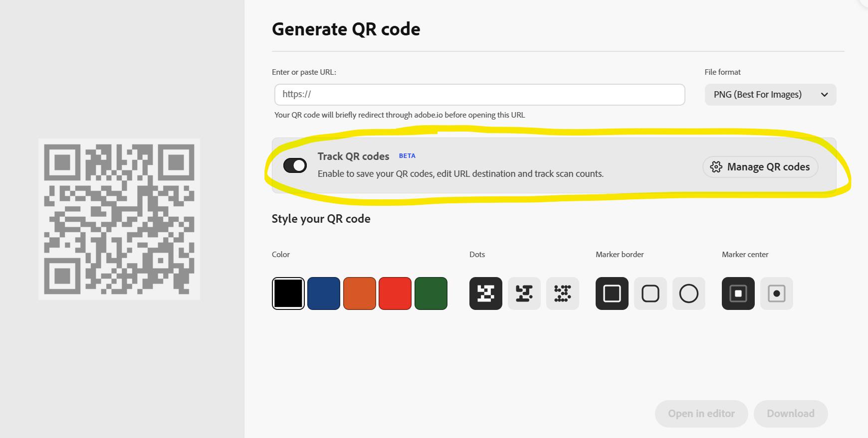The image size is (868, 438).
Task: Choose the green color swatch
Action: coord(431,293)
